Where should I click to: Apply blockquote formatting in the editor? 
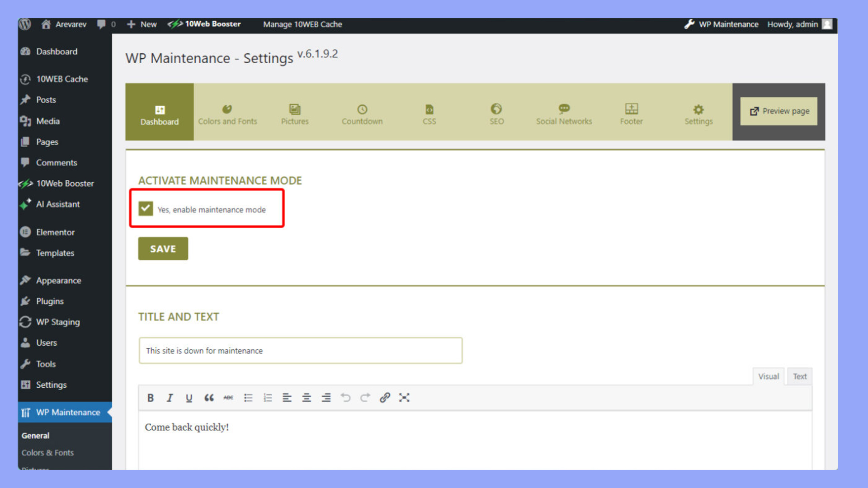point(209,398)
